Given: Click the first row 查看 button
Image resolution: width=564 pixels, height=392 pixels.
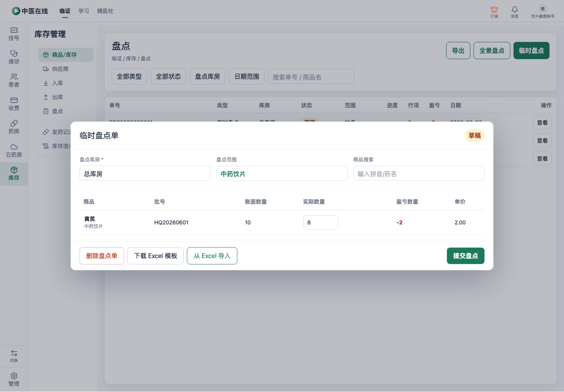Looking at the screenshot, I should pyautogui.click(x=542, y=123).
